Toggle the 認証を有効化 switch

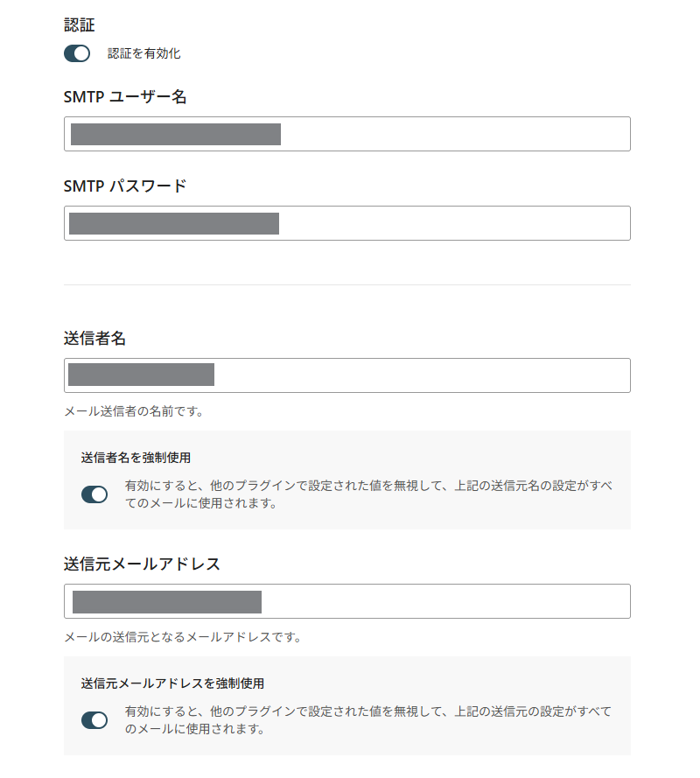77,53
